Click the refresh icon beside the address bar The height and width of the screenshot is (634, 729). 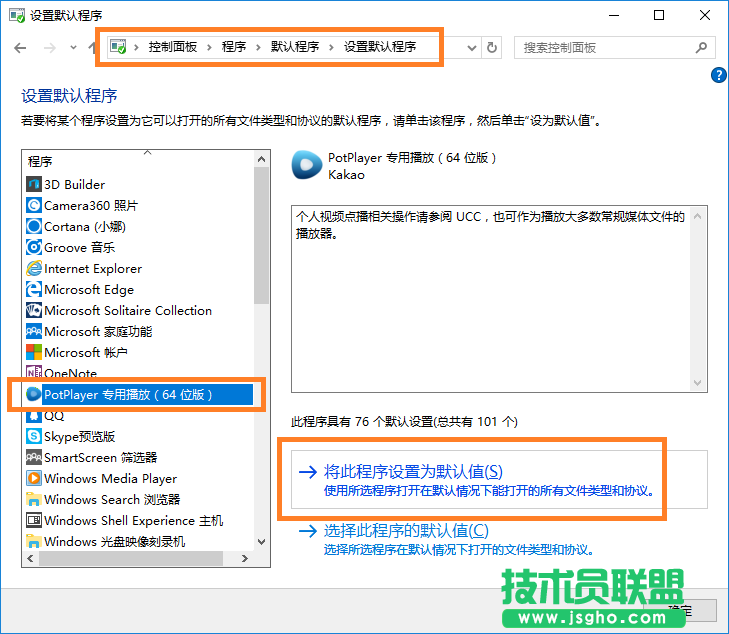pos(491,47)
